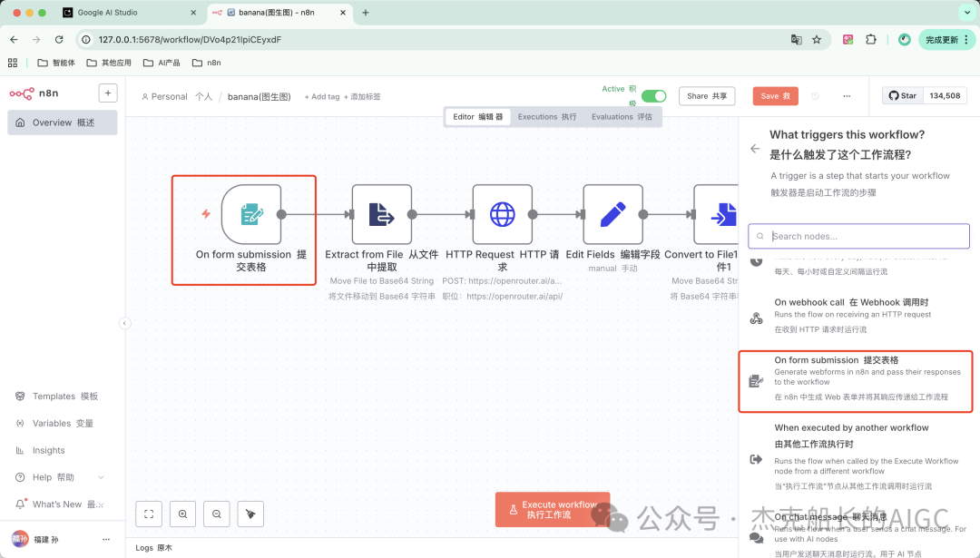Screen dimensions: 980x558
Task: Close the banana n8n browser tab
Action: [343, 13]
